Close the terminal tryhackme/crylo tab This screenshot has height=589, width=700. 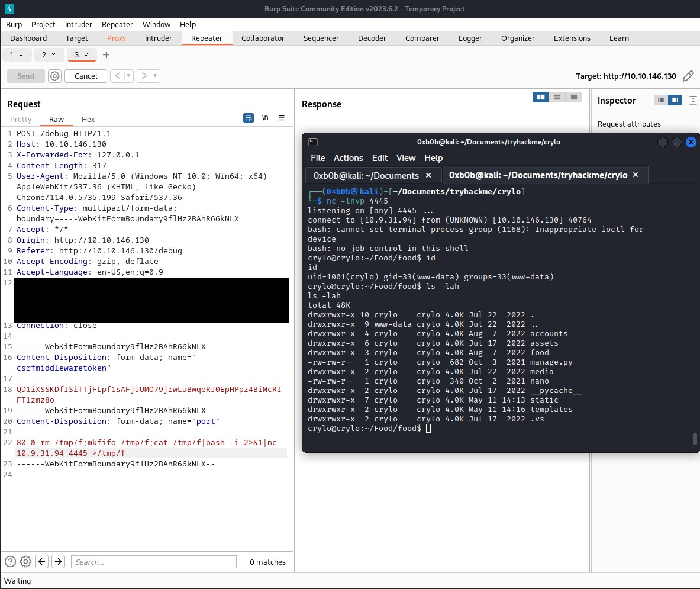tap(636, 175)
